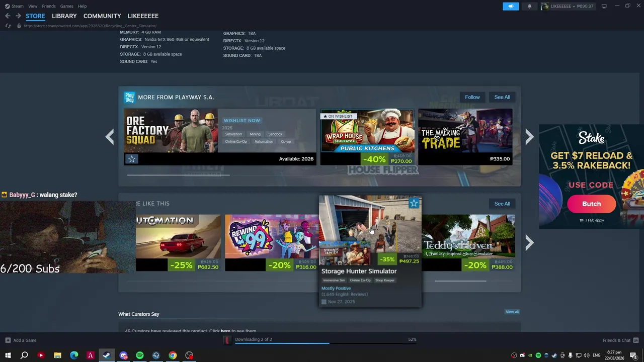Open the notifications bell
The width and height of the screenshot is (644, 362).
pyautogui.click(x=529, y=6)
